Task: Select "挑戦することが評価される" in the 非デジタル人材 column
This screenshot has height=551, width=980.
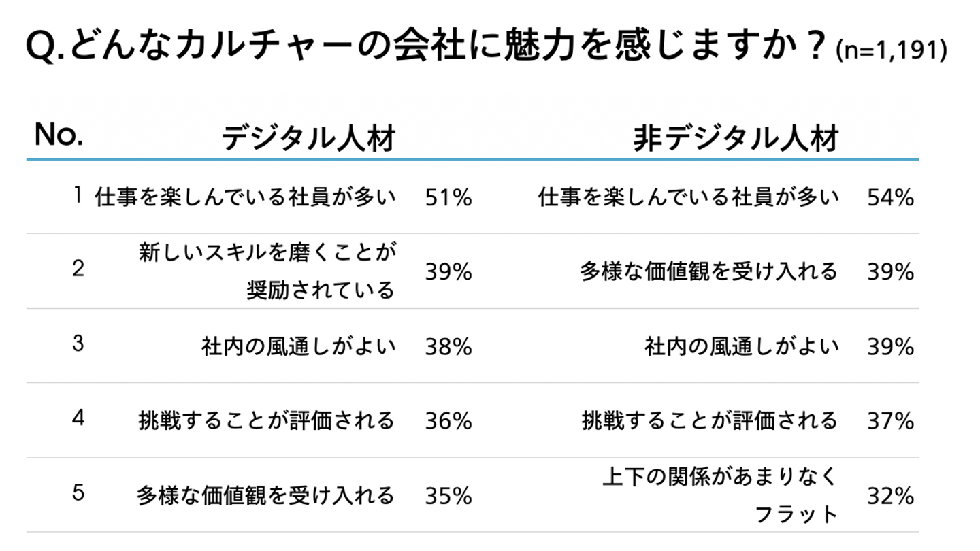Action: (x=709, y=420)
